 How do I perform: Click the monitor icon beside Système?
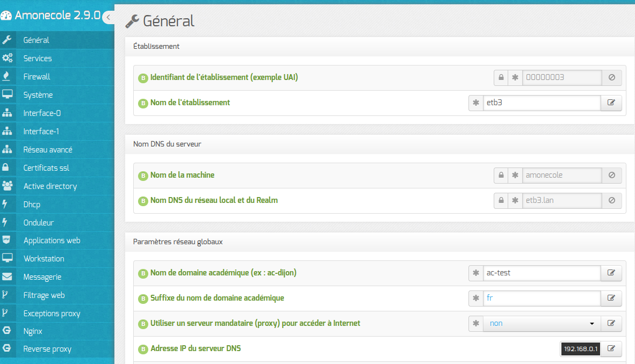pyautogui.click(x=8, y=94)
